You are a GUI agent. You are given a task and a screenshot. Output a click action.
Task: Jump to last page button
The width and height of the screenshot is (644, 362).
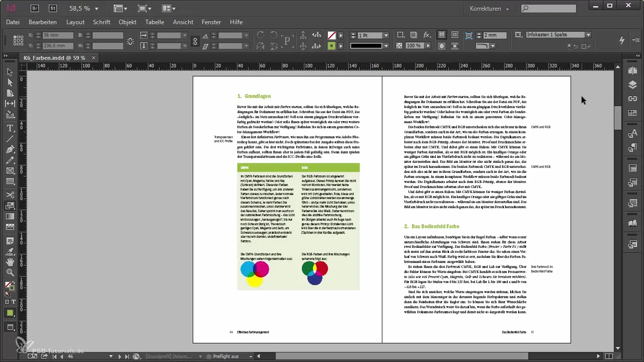[127, 356]
